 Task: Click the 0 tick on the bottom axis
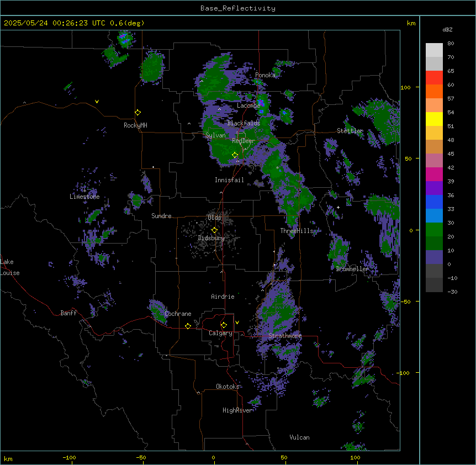pos(213,457)
